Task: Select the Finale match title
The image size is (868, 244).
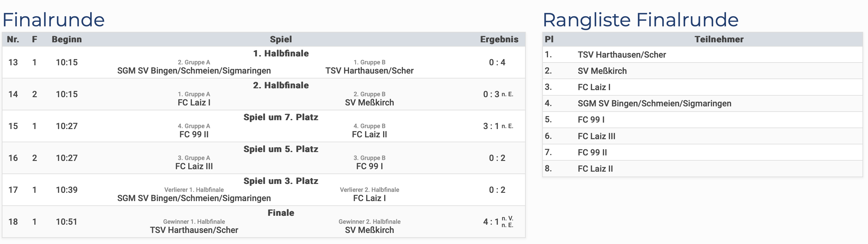Action: coord(281,213)
